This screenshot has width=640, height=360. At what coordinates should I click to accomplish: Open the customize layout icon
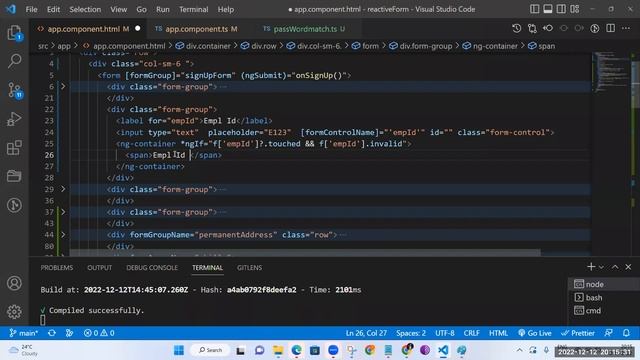point(575,9)
